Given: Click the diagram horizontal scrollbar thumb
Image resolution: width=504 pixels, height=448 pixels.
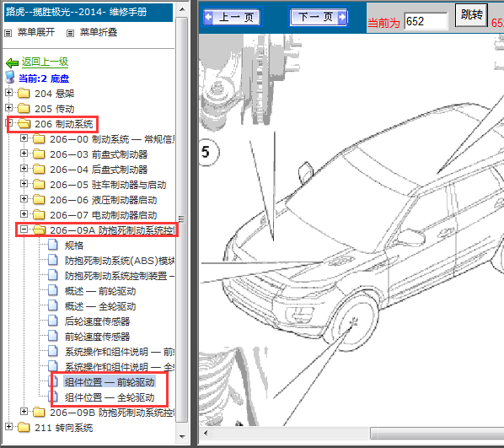Looking at the screenshot, I should (437, 433).
